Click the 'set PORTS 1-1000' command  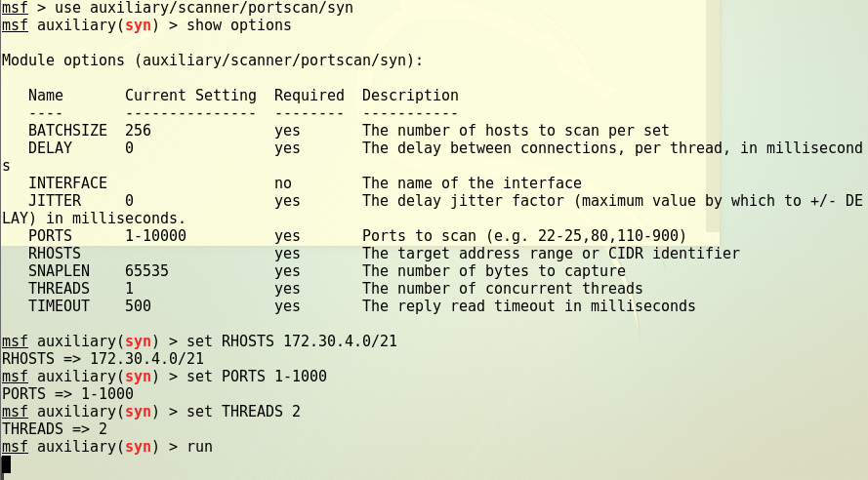[x=257, y=377]
